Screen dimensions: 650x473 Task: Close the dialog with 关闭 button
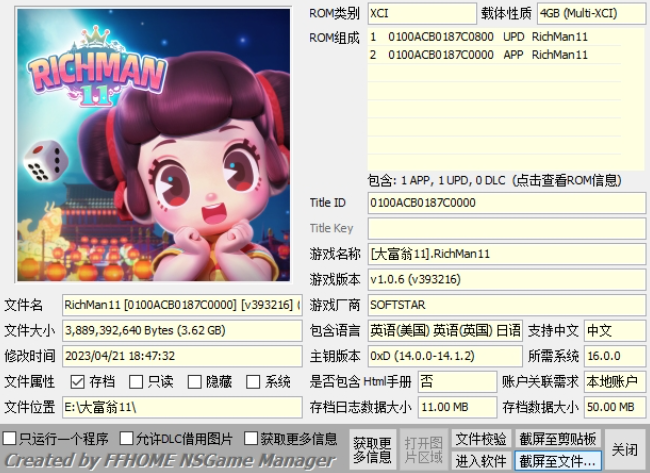click(625, 450)
